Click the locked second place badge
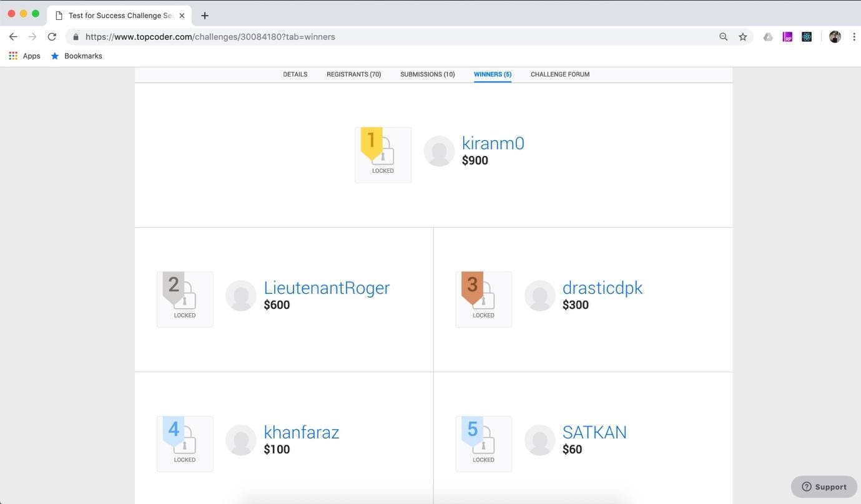861x504 pixels. pos(185,299)
